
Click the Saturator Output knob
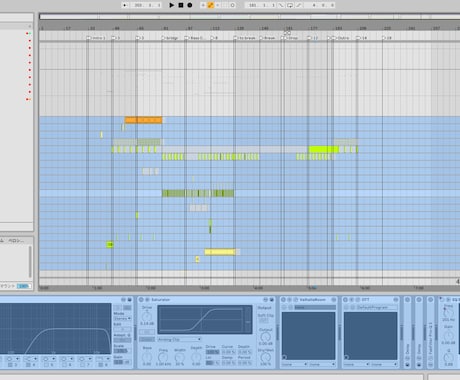[x=266, y=337]
